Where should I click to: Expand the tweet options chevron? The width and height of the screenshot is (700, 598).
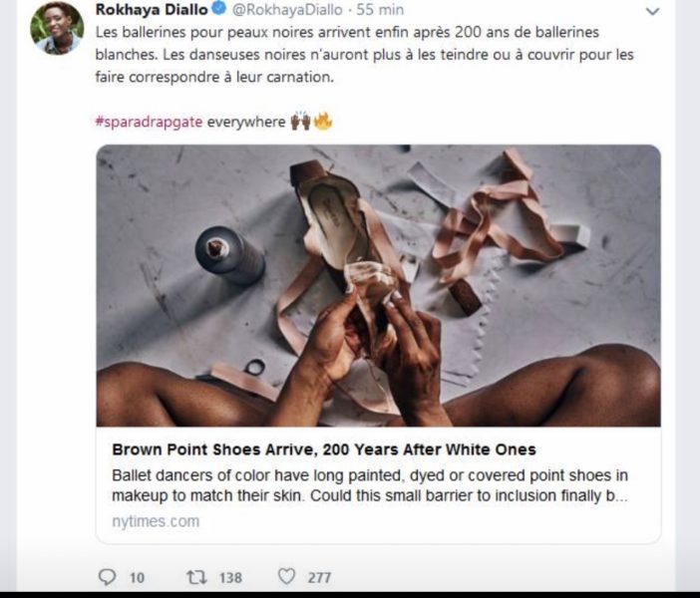(x=652, y=12)
